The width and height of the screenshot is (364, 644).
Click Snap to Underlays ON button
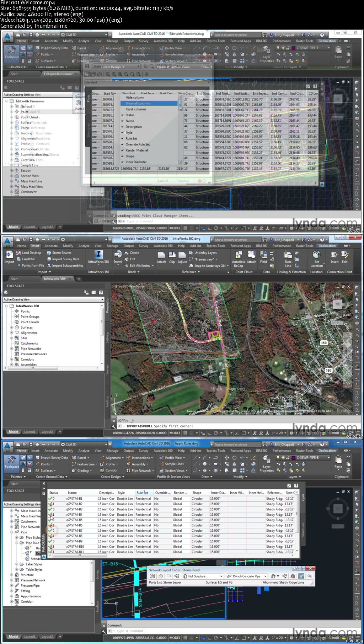(210, 266)
